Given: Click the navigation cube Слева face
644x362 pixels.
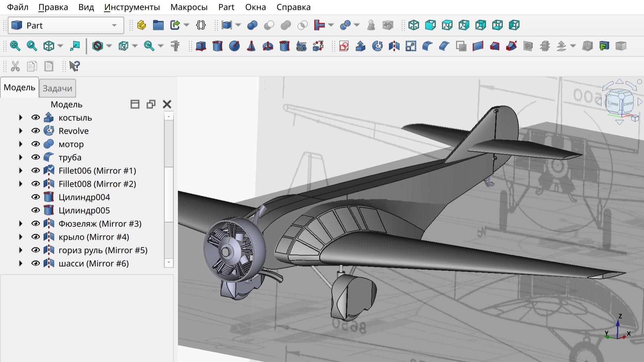Looking at the screenshot, I should [613, 103].
